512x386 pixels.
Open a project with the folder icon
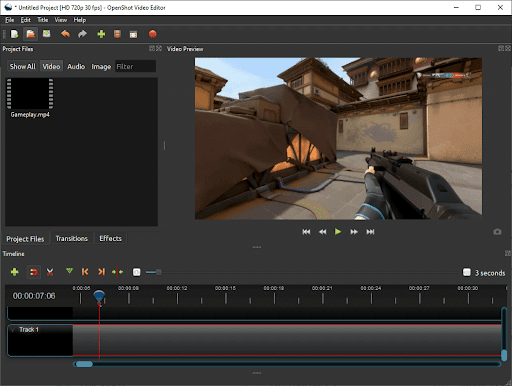point(30,34)
